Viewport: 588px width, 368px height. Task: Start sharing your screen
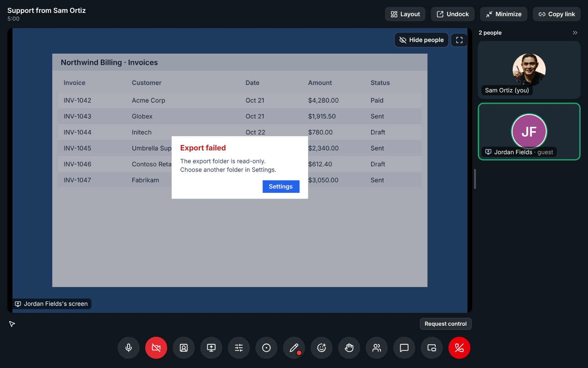211,348
